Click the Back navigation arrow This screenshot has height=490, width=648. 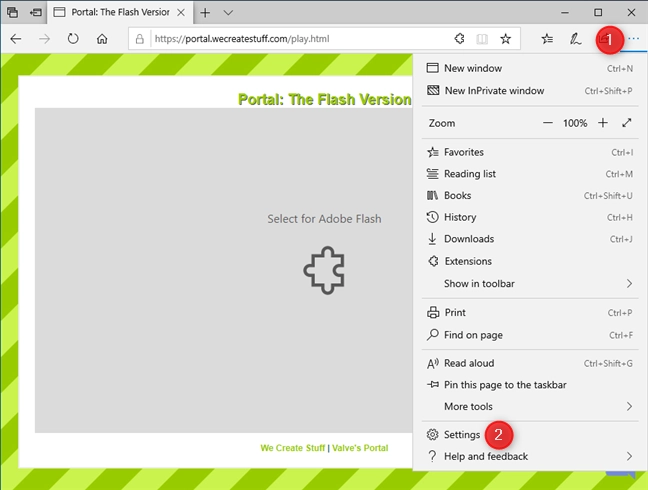point(16,39)
